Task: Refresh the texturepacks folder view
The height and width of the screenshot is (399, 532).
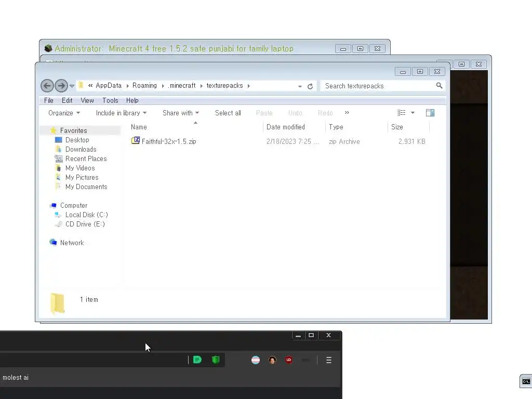Action: (x=310, y=86)
